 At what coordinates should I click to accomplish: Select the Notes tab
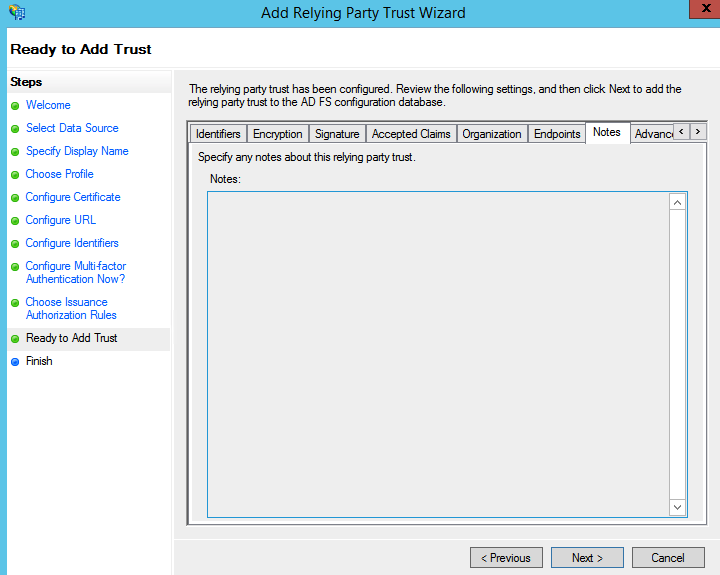pos(607,133)
